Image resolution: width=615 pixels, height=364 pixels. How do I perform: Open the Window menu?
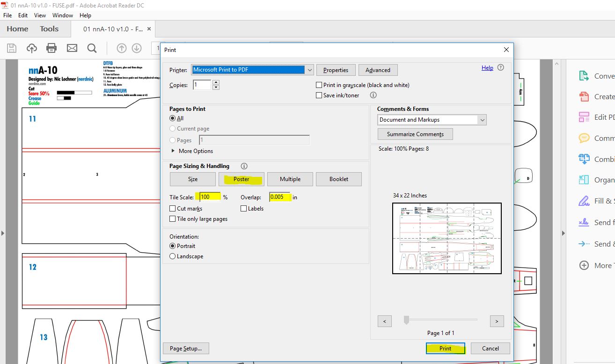(62, 15)
